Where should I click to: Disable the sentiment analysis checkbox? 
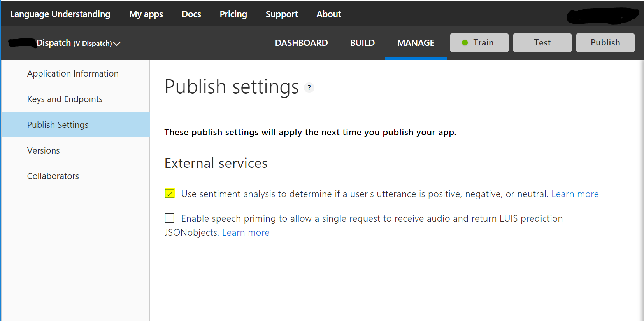coord(170,194)
